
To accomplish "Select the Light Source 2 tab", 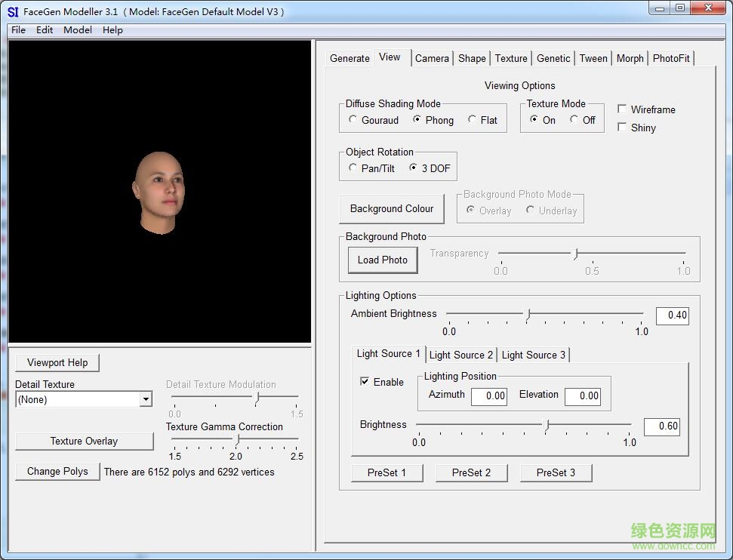I will click(x=460, y=355).
